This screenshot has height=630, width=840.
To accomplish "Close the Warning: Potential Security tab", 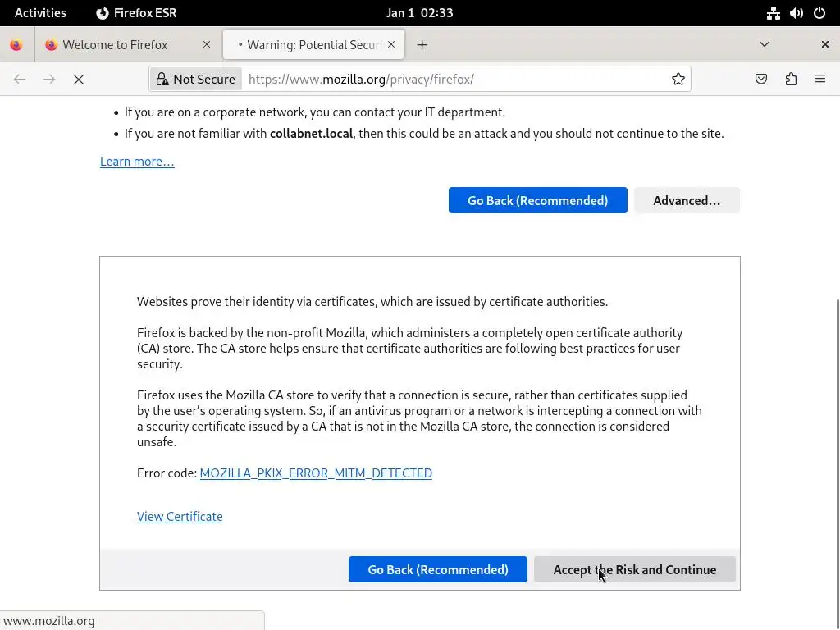I will pyautogui.click(x=391, y=45).
